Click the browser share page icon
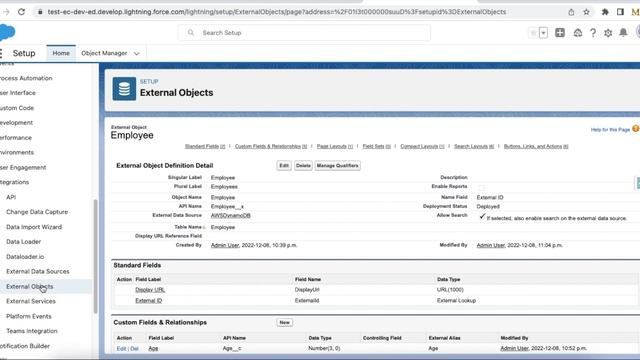 571,12
